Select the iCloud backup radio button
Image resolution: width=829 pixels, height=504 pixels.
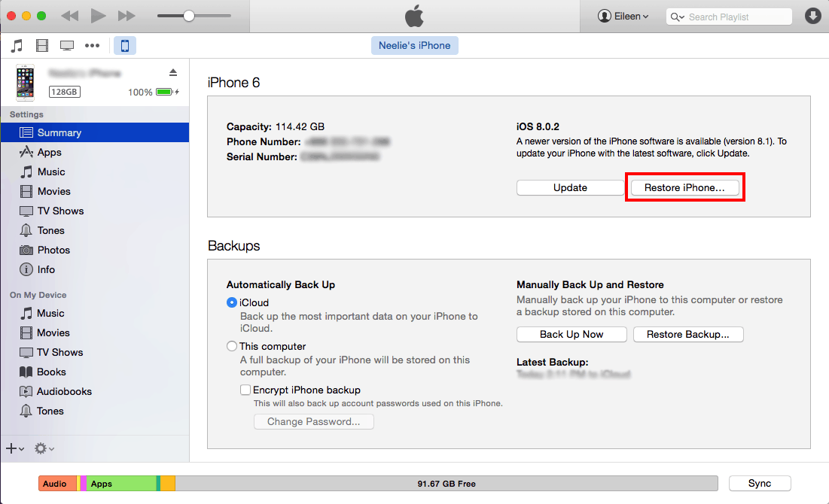232,302
